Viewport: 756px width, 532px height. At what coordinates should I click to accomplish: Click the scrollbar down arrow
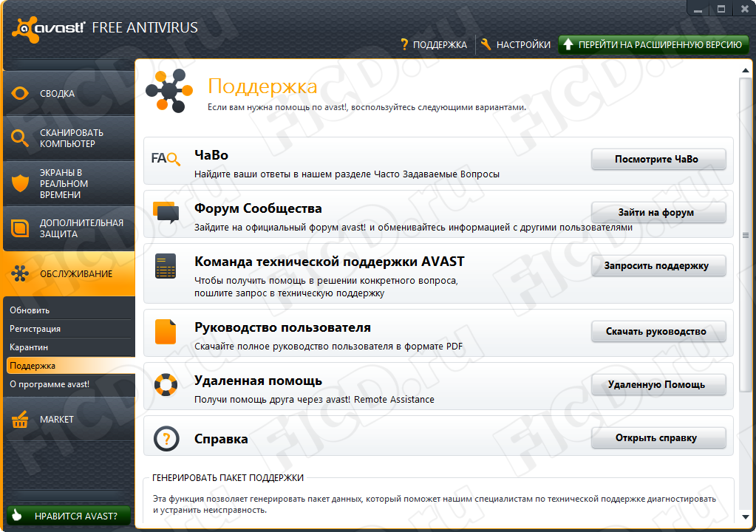click(746, 517)
